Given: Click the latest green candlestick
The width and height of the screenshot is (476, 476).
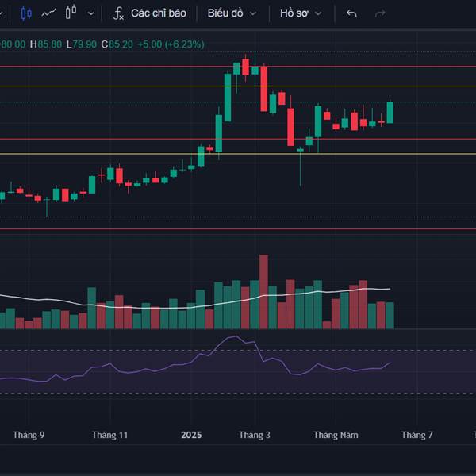Looking at the screenshot, I should 390,113.
